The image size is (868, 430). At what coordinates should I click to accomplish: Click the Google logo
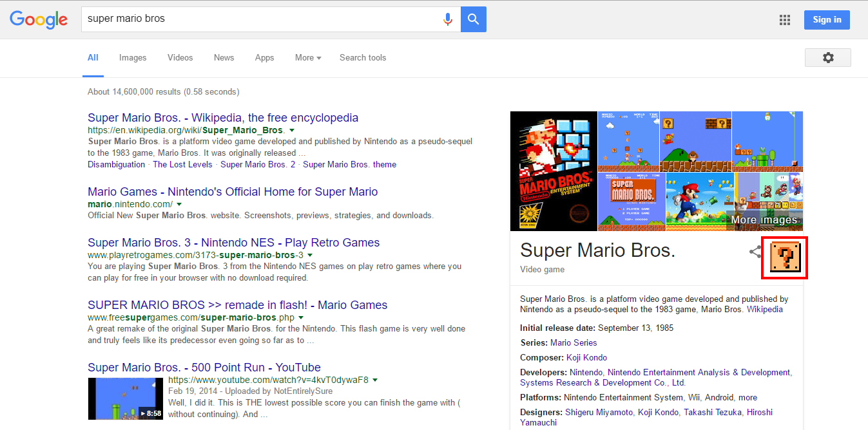pyautogui.click(x=39, y=19)
